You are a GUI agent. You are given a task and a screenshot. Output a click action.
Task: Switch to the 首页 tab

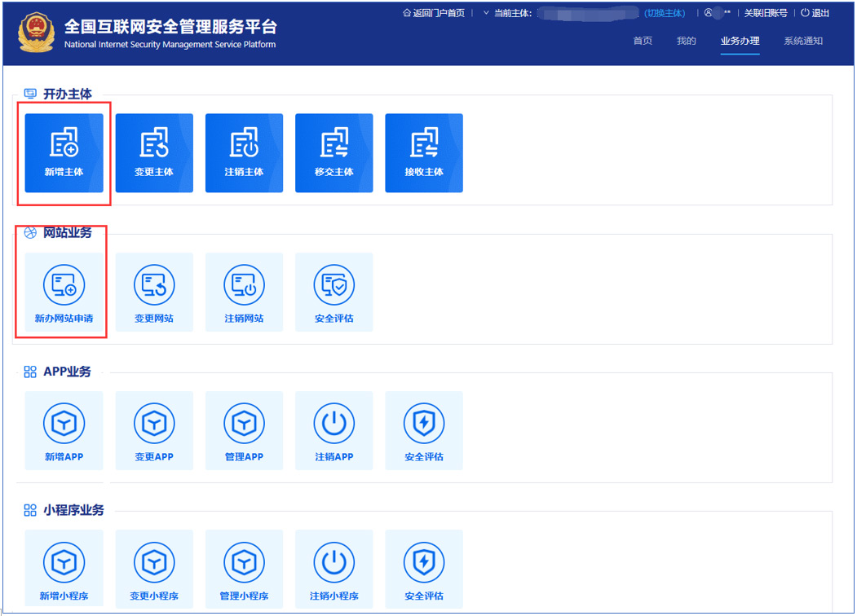(643, 41)
